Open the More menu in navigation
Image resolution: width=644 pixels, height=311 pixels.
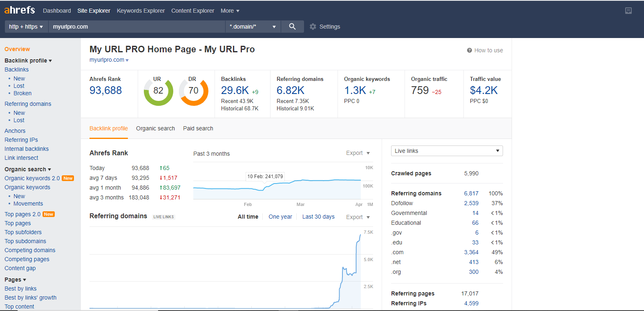(230, 11)
